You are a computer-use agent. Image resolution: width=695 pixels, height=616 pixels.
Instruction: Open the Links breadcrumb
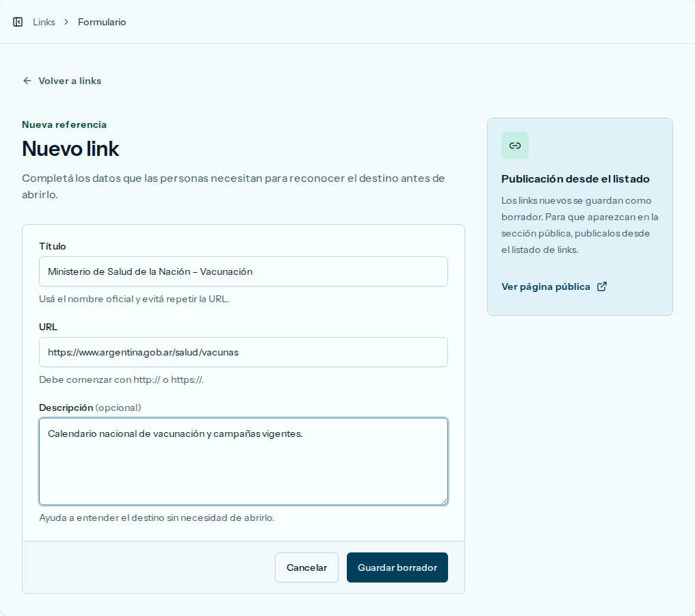coord(44,22)
